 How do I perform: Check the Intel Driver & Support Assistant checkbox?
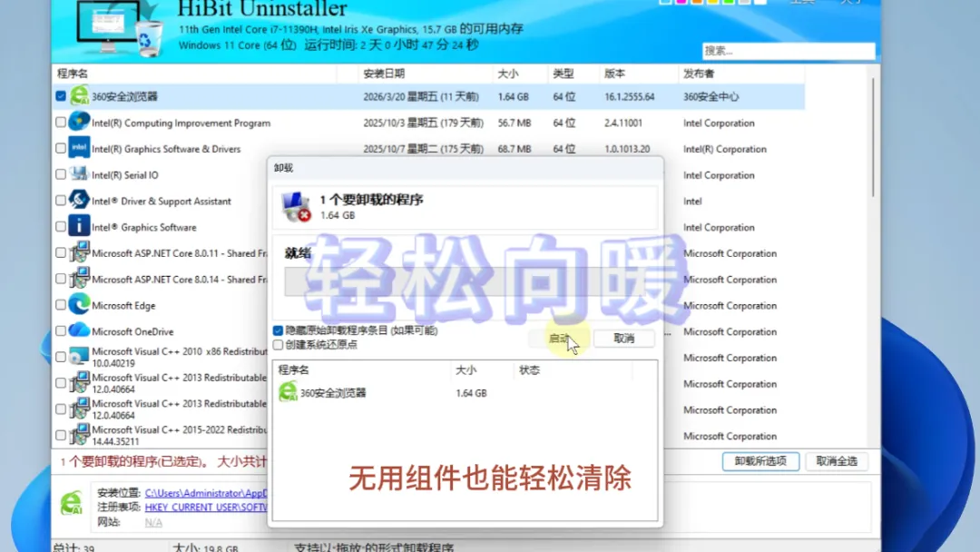pyautogui.click(x=61, y=201)
